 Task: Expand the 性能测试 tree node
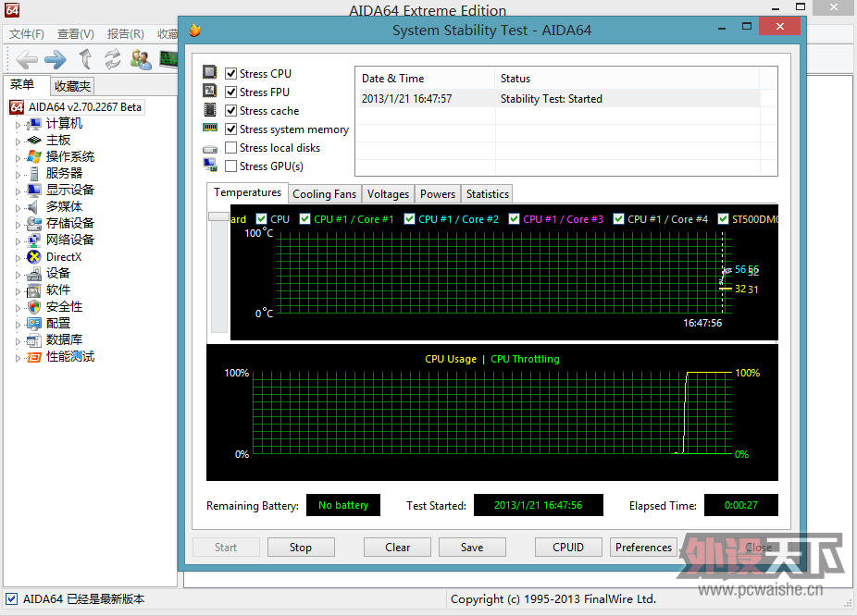[x=18, y=358]
